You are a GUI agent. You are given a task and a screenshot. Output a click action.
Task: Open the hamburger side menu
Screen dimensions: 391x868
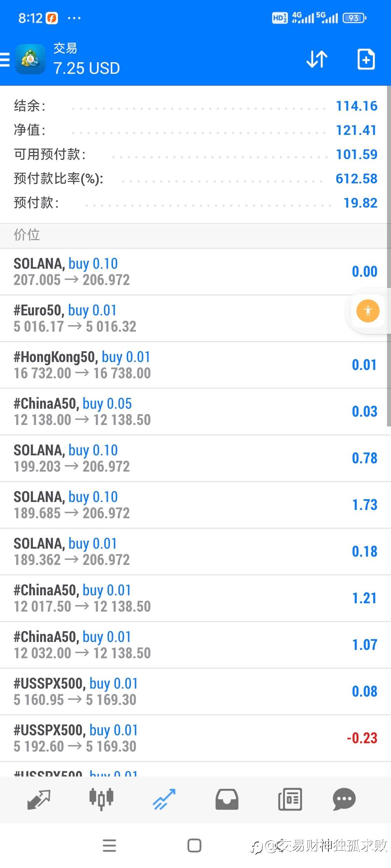point(5,59)
